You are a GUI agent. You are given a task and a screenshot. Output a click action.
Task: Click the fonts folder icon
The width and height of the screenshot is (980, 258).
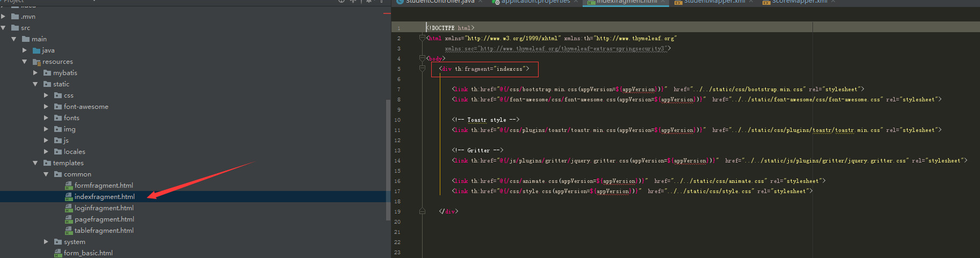(x=58, y=118)
